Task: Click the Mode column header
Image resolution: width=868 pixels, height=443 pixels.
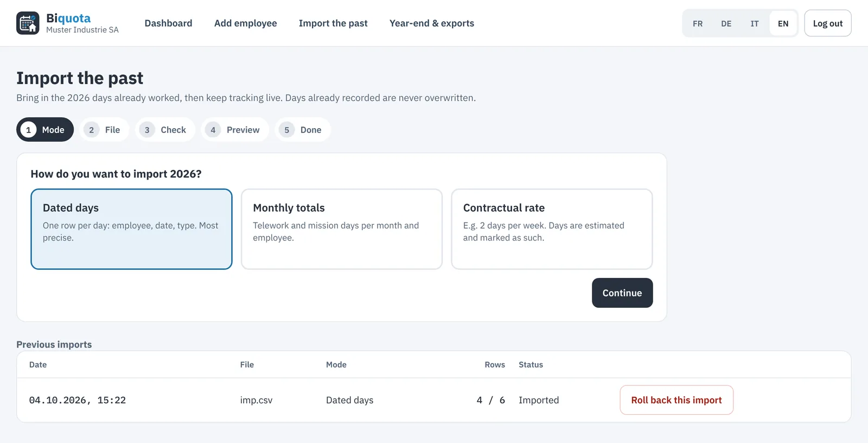Action: click(336, 365)
